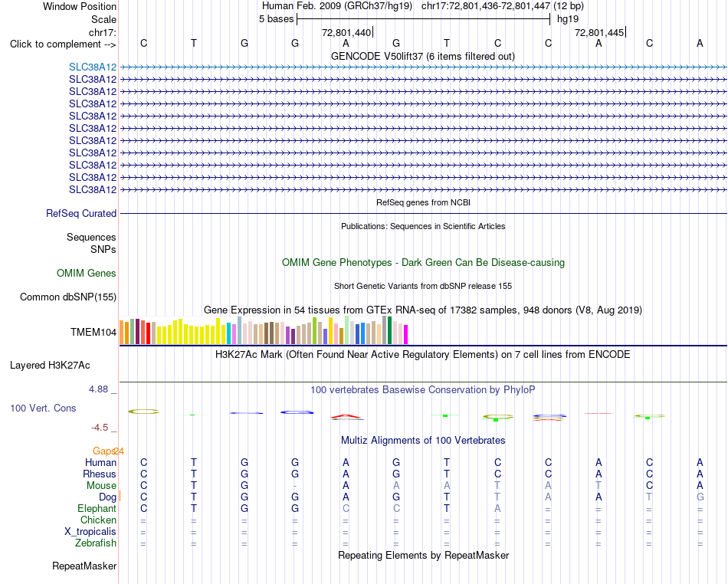The image size is (728, 584).
Task: Click the Mouse species row label
Action: [101, 486]
